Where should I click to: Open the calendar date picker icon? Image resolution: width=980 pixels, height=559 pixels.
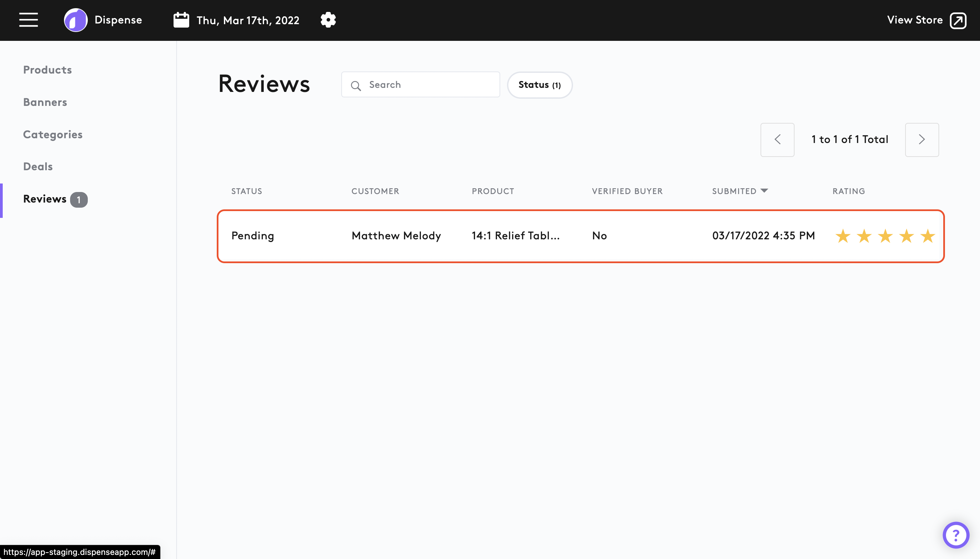(x=181, y=20)
